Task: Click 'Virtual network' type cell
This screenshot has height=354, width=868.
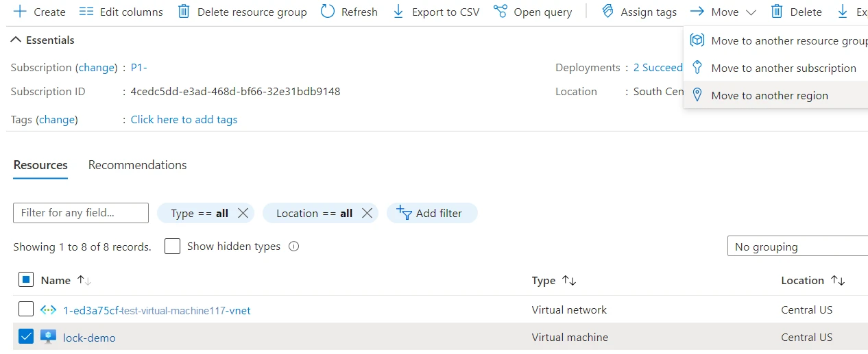Action: click(569, 309)
